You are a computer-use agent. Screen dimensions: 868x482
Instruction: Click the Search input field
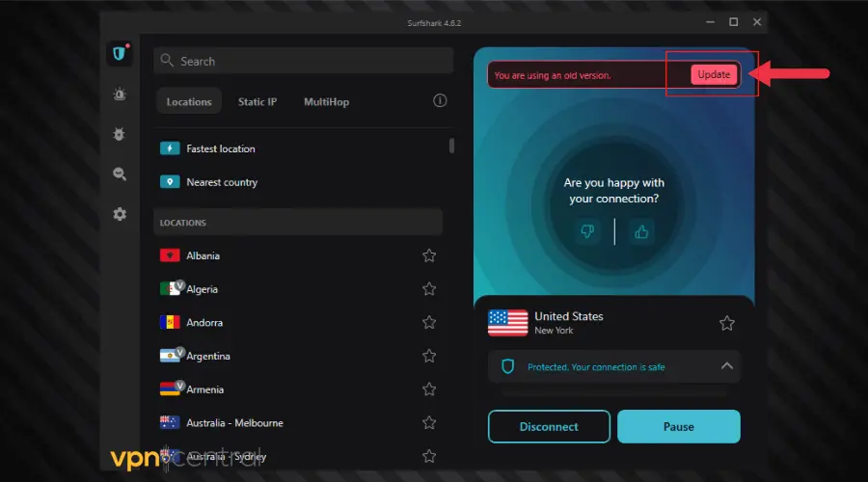tap(304, 61)
